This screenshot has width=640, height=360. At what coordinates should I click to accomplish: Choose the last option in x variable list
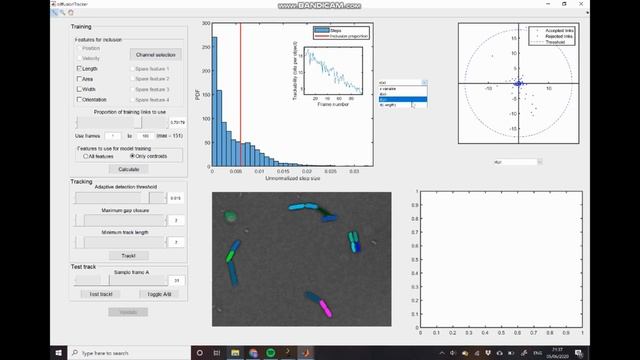pyautogui.click(x=403, y=105)
